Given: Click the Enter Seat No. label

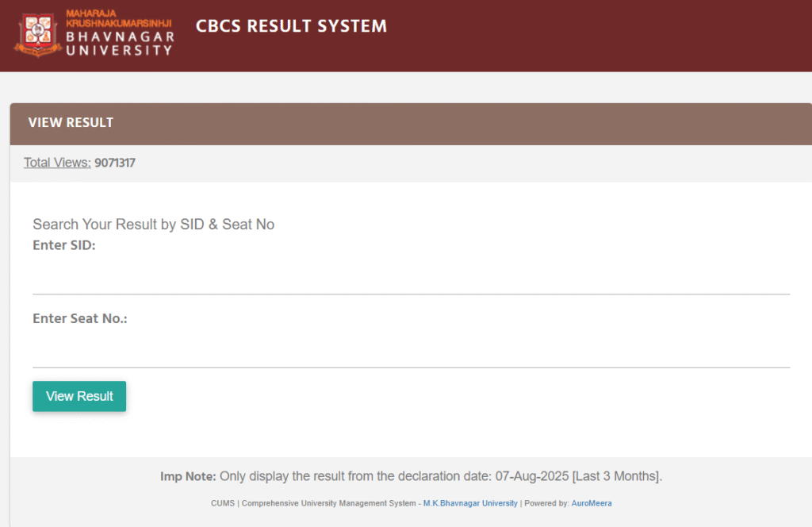Looking at the screenshot, I should (x=80, y=318).
